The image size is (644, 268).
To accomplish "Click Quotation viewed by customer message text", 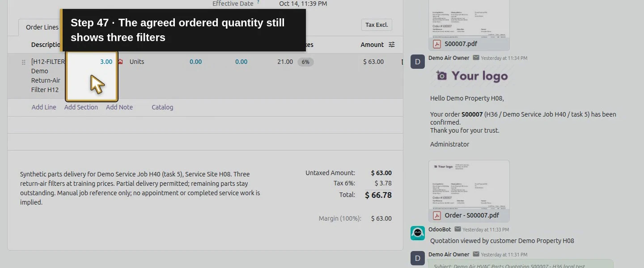I will [502, 241].
